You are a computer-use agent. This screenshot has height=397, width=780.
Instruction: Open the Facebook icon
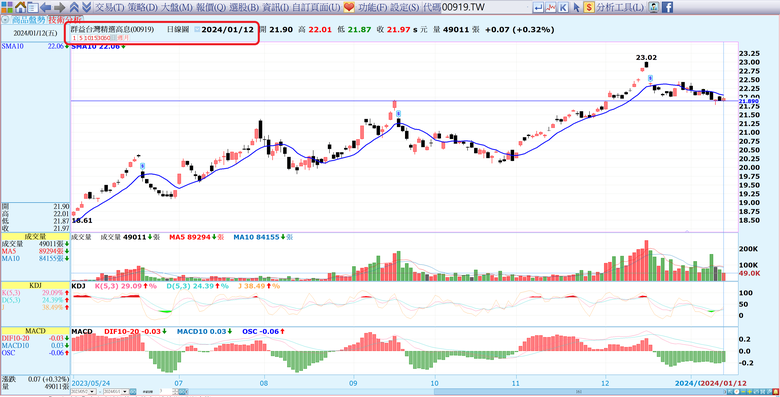(668, 7)
